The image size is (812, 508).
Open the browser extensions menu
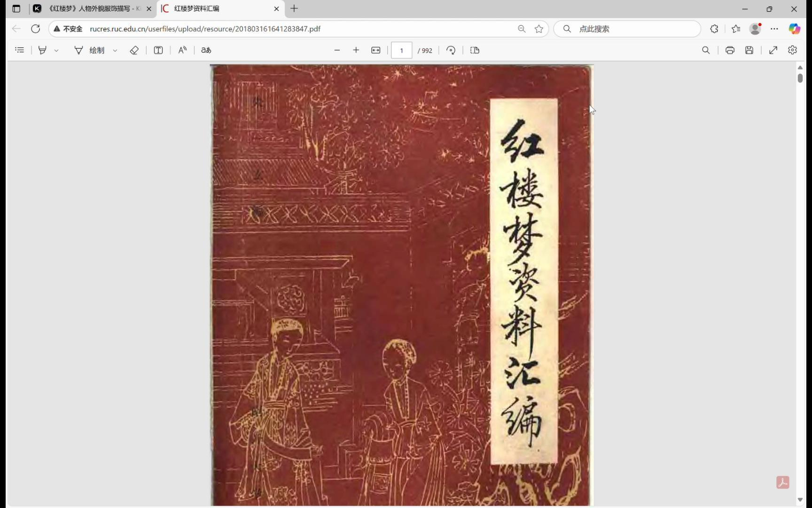pyautogui.click(x=714, y=29)
